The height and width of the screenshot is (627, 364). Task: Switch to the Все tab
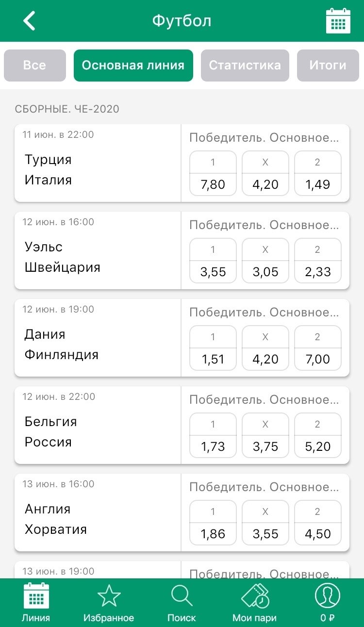click(x=34, y=66)
